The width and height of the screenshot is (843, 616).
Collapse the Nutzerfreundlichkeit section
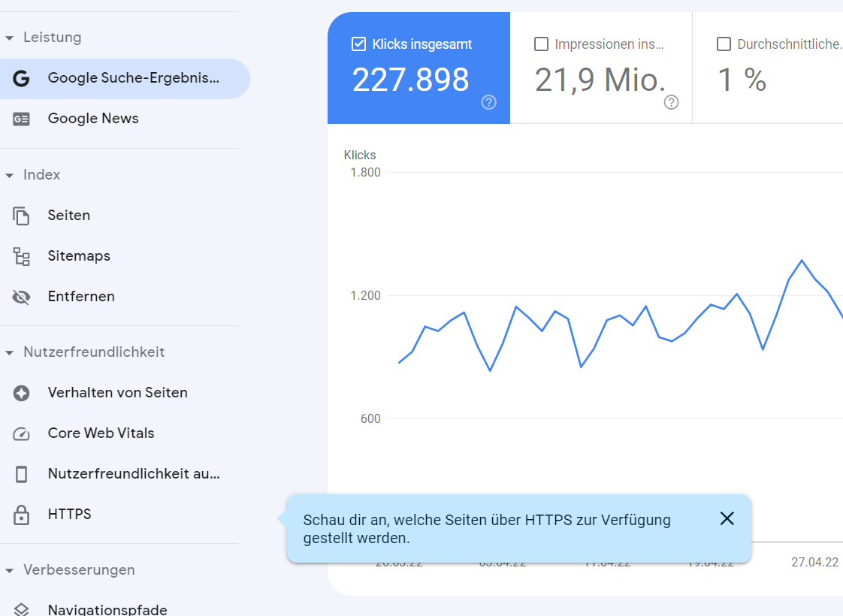[9, 352]
